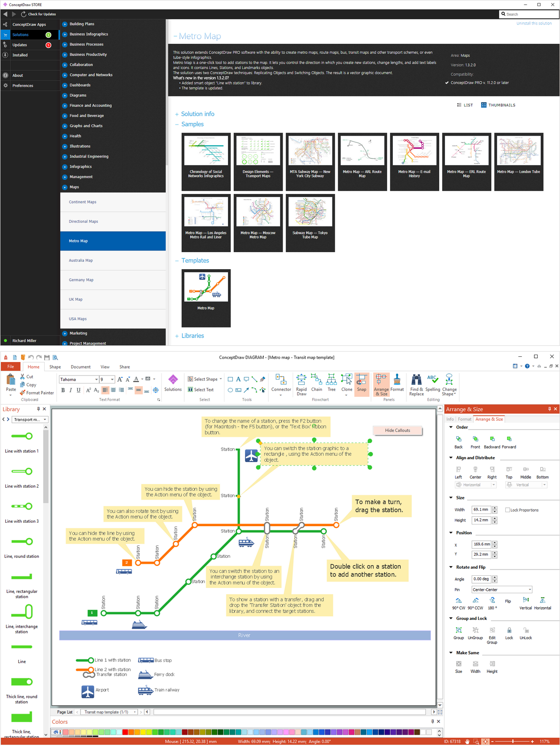The image size is (560, 746).
Task: Switch to THUMBNAILS view in Store
Action: 498,105
